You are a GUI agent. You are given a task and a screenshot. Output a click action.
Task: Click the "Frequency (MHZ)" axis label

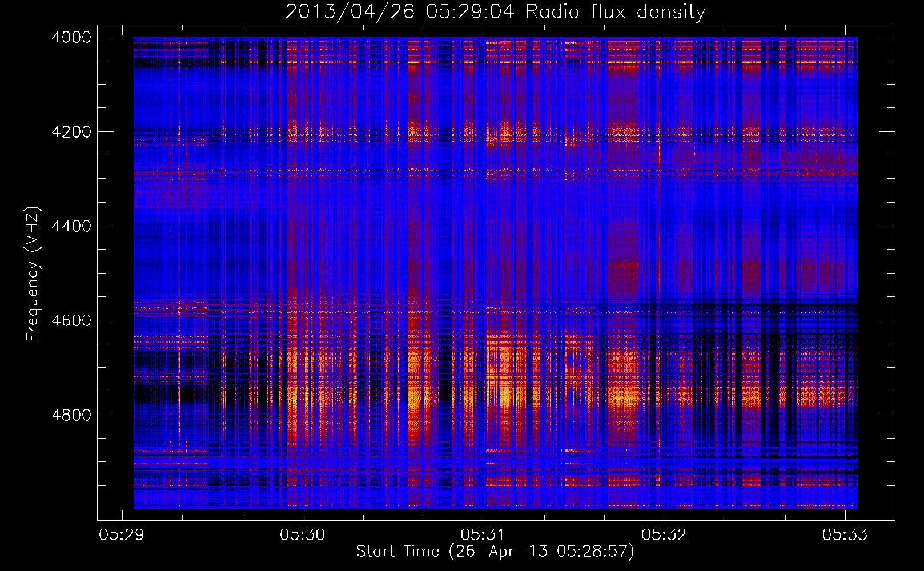pos(33,274)
